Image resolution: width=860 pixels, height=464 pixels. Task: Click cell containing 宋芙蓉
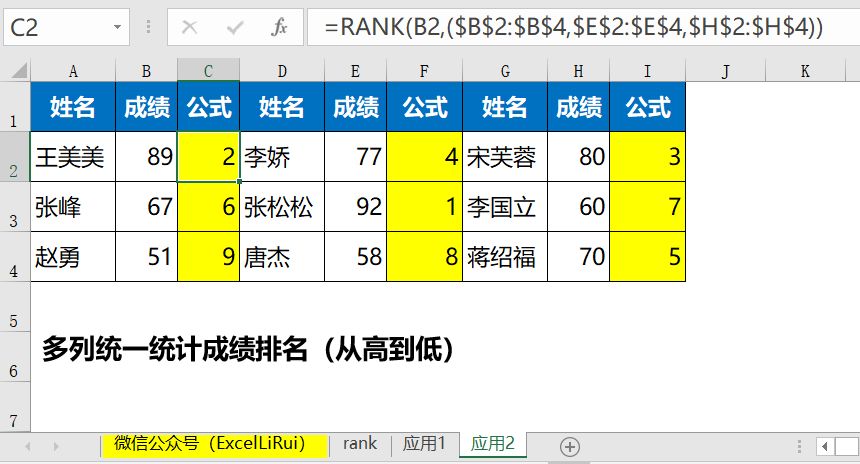coord(505,157)
